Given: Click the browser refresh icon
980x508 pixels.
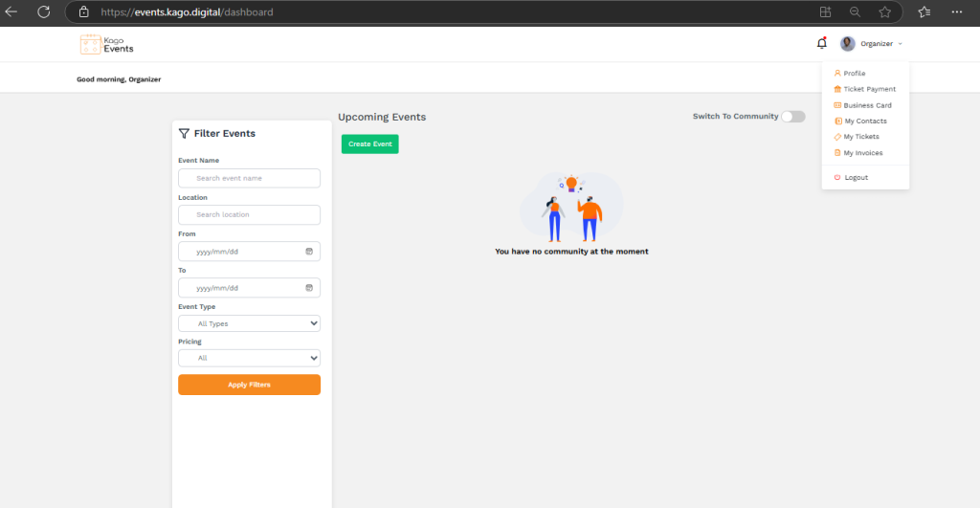Looking at the screenshot, I should (x=43, y=12).
